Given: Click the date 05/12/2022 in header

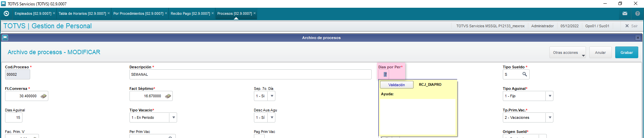Looking at the screenshot, I should point(570,26).
